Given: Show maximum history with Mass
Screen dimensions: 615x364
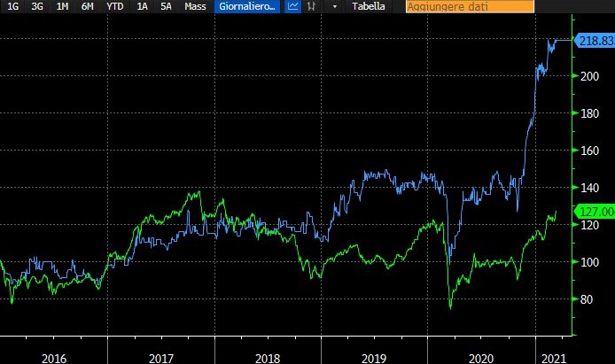Looking at the screenshot, I should (x=195, y=6).
